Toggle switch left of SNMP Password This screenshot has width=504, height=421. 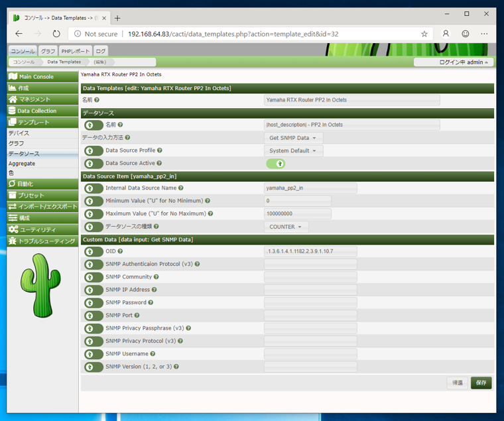(x=94, y=303)
